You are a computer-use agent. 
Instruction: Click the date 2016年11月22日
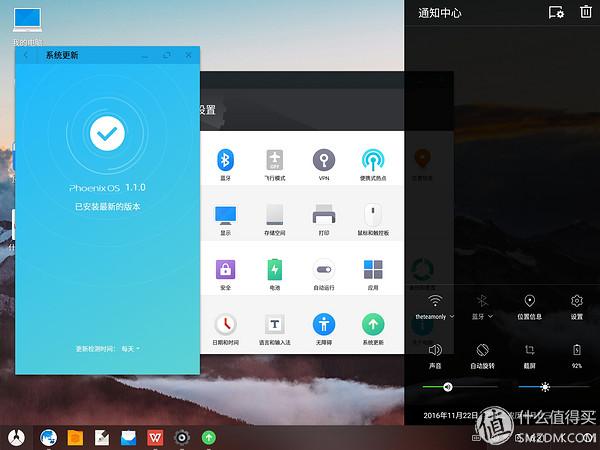(450, 416)
